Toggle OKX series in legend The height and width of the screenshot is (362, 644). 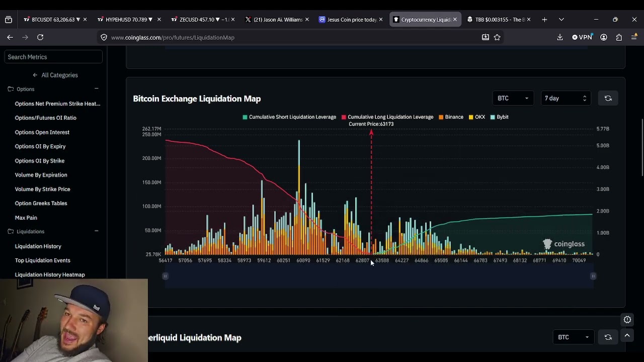[477, 117]
